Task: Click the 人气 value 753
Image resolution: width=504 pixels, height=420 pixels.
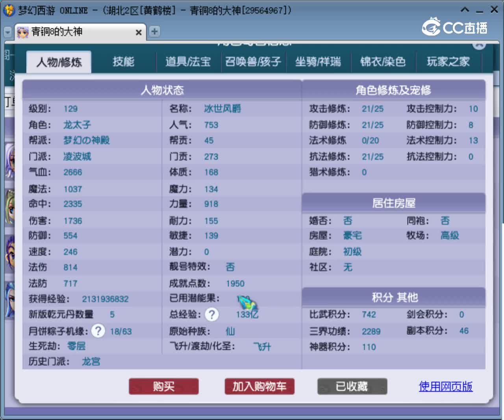Action: point(211,125)
